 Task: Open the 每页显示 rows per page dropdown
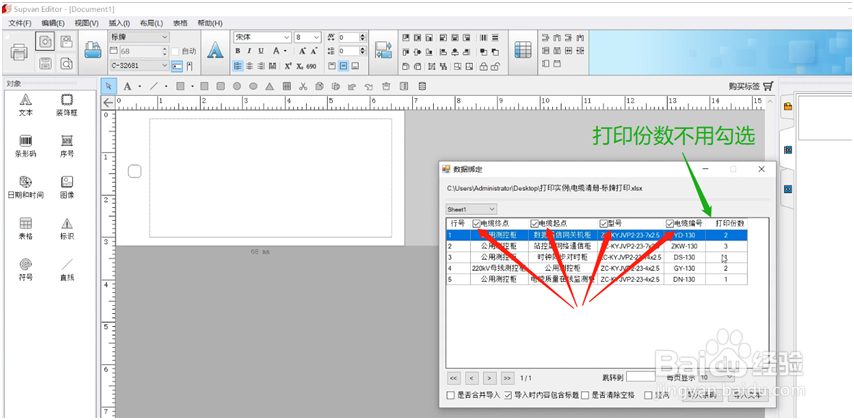[717, 377]
